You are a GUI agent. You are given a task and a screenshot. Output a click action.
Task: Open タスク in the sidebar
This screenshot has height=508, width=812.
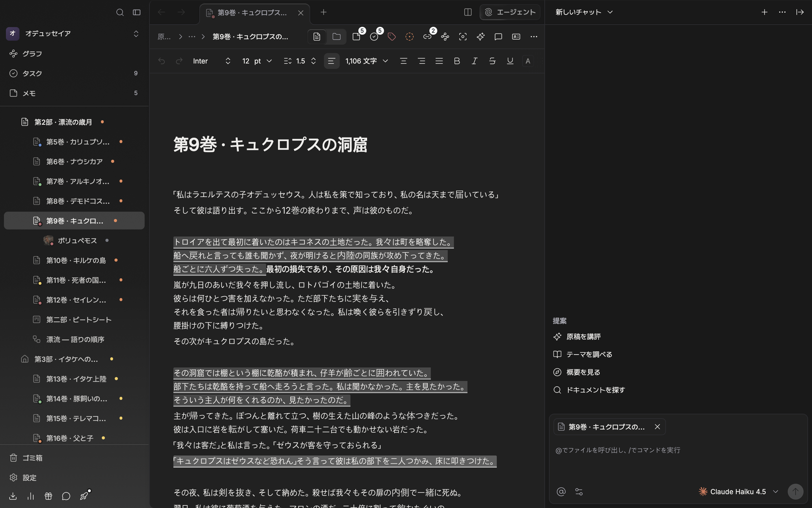tap(74, 73)
